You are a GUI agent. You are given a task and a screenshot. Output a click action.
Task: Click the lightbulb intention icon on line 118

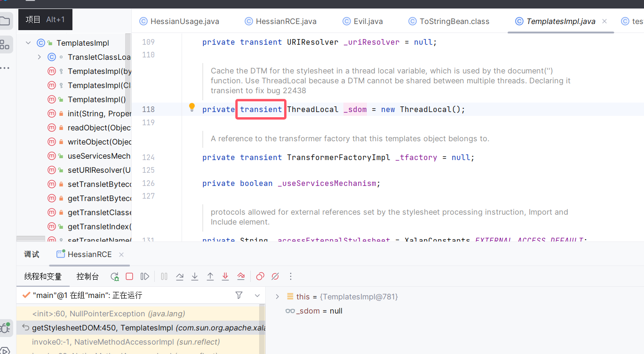pyautogui.click(x=192, y=107)
